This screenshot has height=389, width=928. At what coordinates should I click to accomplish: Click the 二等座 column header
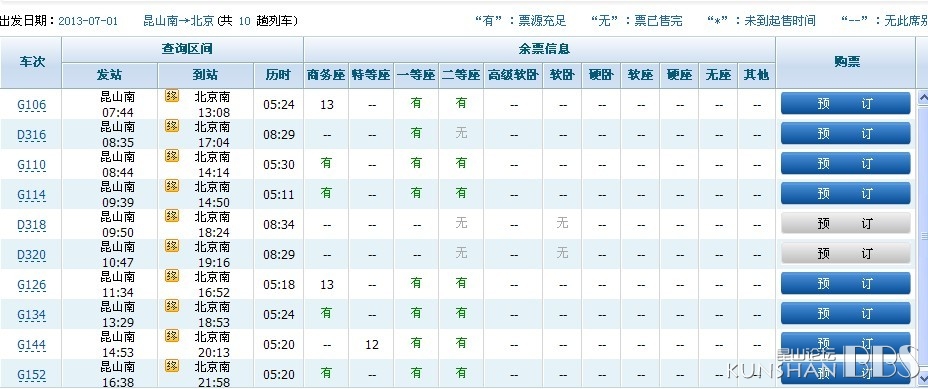click(461, 76)
